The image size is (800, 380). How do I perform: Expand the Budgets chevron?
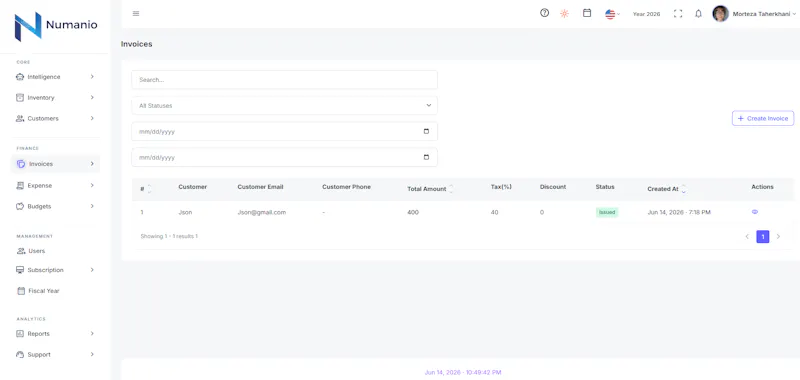[x=92, y=207]
